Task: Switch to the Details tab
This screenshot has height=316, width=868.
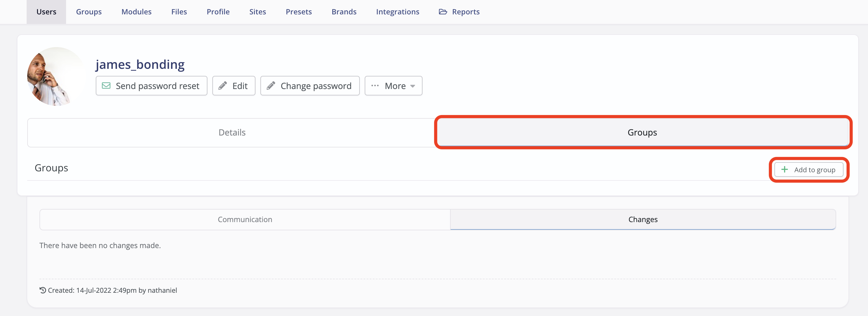Action: pos(232,132)
